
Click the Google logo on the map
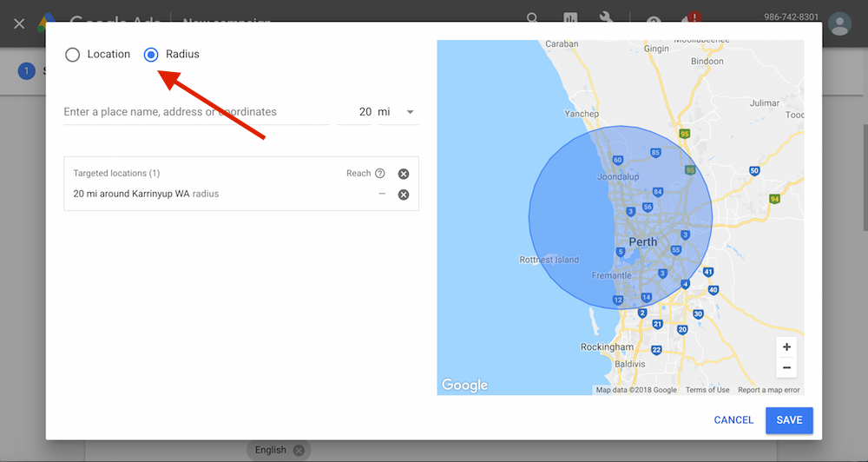464,385
